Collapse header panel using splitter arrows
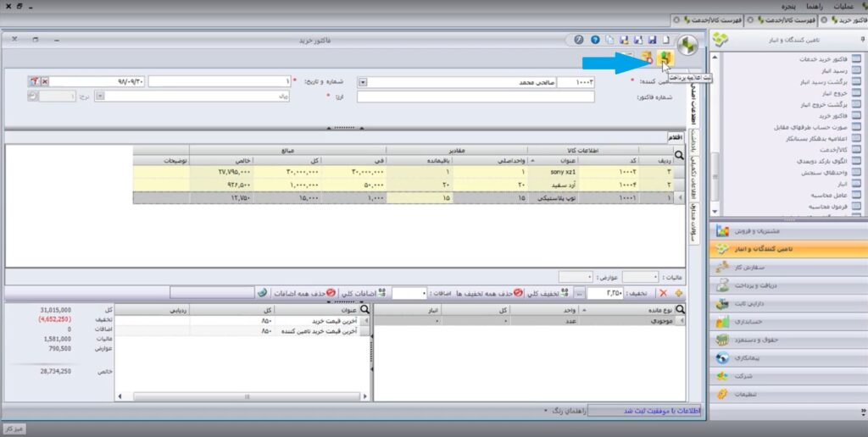 [x=345, y=128]
